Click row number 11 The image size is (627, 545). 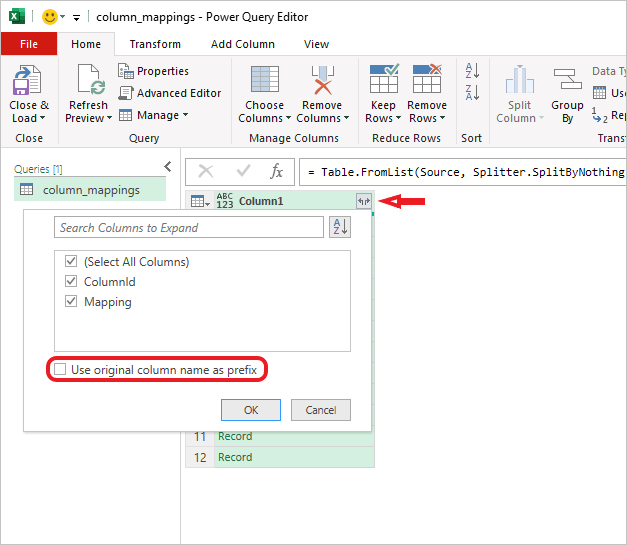pyautogui.click(x=200, y=436)
